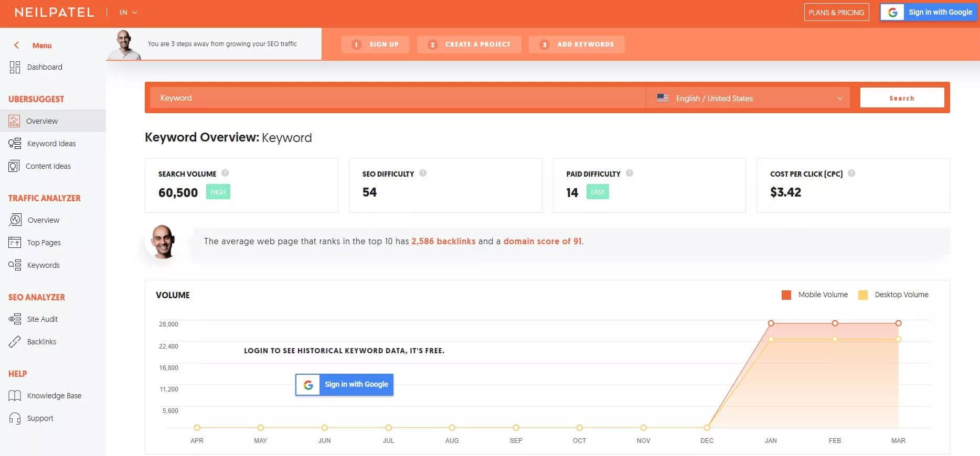Click the Create a Project step button
This screenshot has width=980, height=456.
pyautogui.click(x=469, y=45)
